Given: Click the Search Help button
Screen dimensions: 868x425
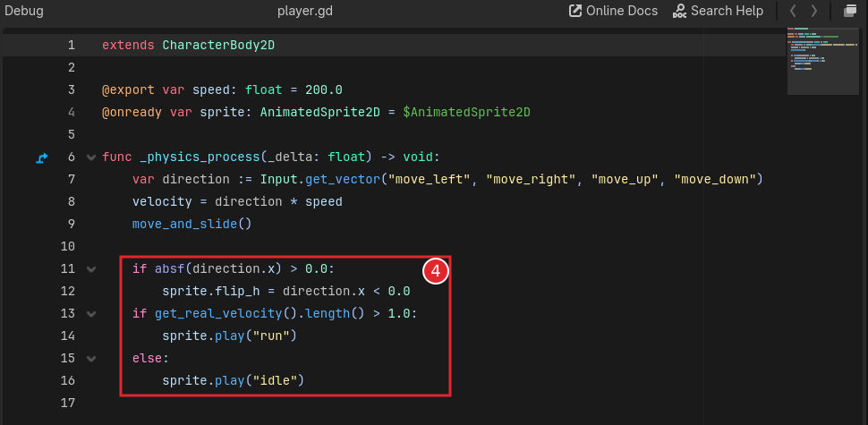Looking at the screenshot, I should (718, 11).
